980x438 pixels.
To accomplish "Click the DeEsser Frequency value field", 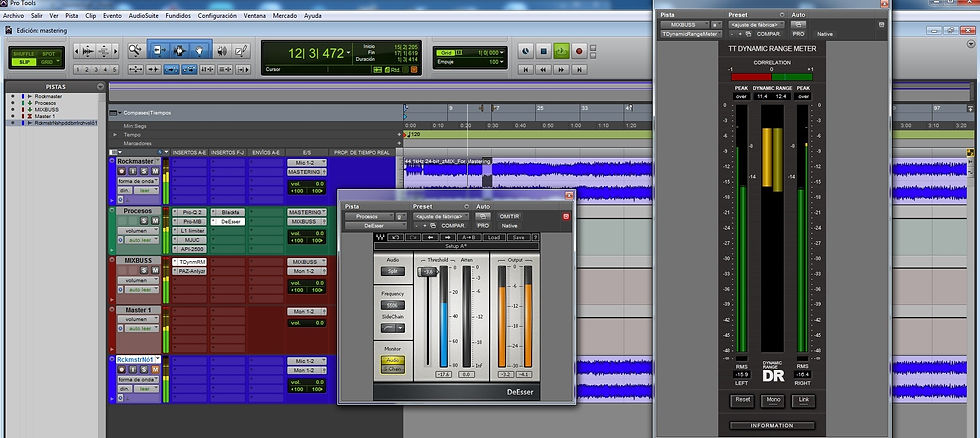I will [x=392, y=306].
